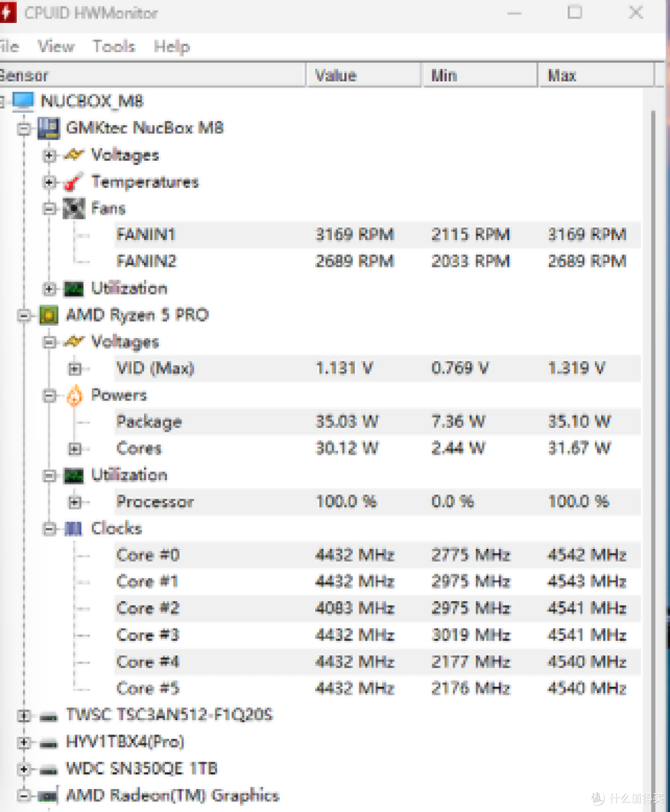Click Core #2 value 4083 MHz
Image resolution: width=670 pixels, height=812 pixels.
coord(354,609)
